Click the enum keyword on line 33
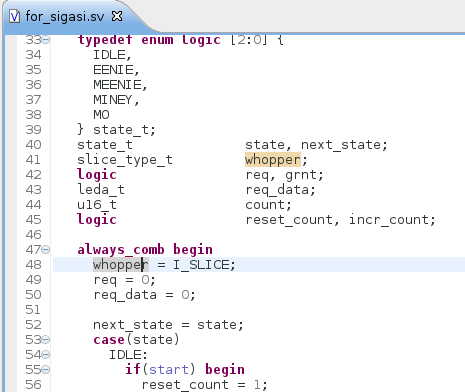Screen dimensions: 465x392 point(157,40)
